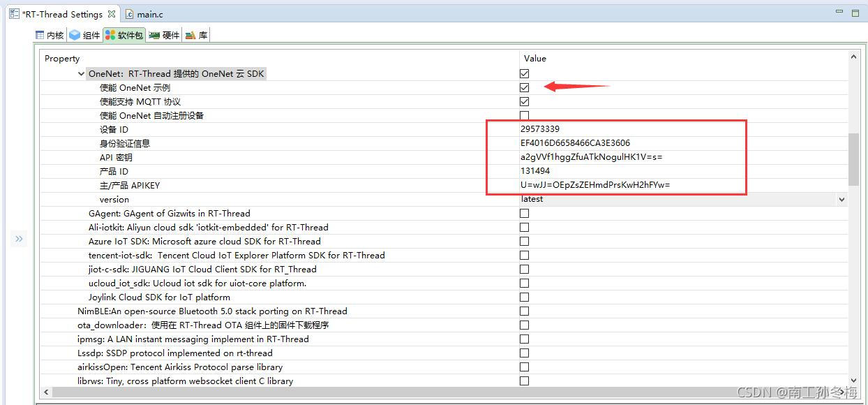Click the vertical scrollbar thumb
The width and height of the screenshot is (868, 405).
pyautogui.click(x=853, y=159)
